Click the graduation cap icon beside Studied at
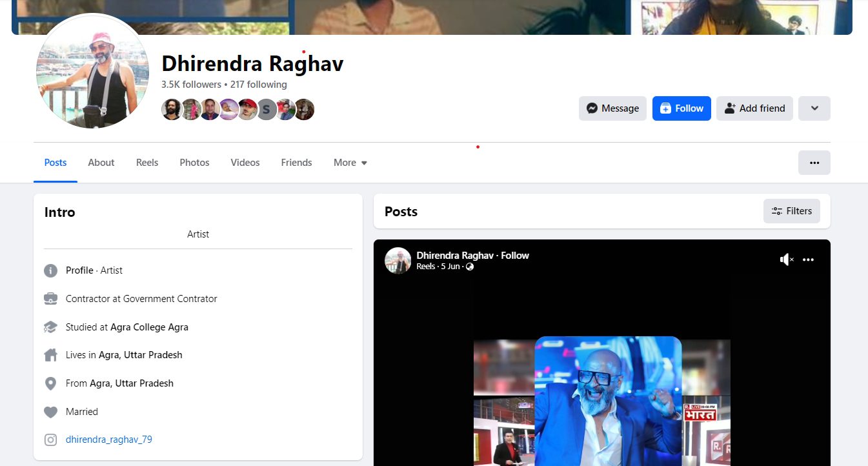 tap(50, 327)
